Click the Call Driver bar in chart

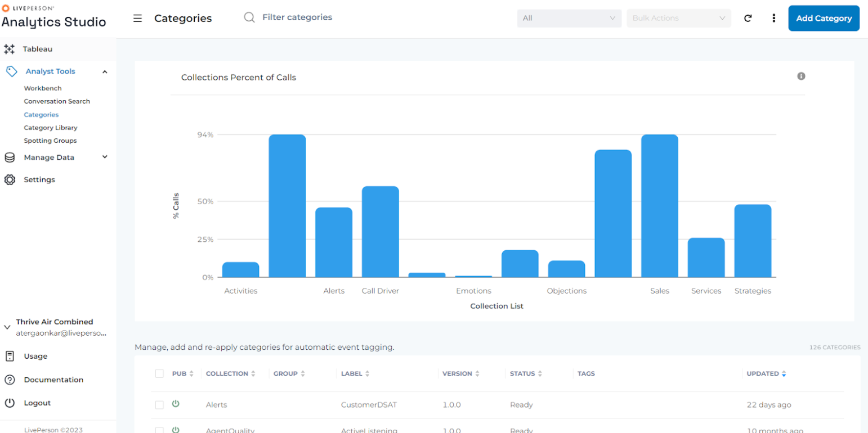380,232
